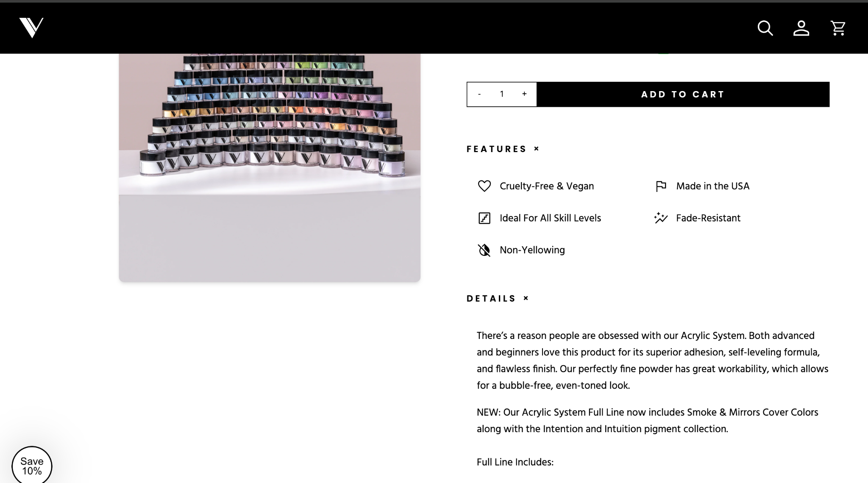Click the stairs icon for Skill Levels
The height and width of the screenshot is (483, 868).
tap(484, 218)
